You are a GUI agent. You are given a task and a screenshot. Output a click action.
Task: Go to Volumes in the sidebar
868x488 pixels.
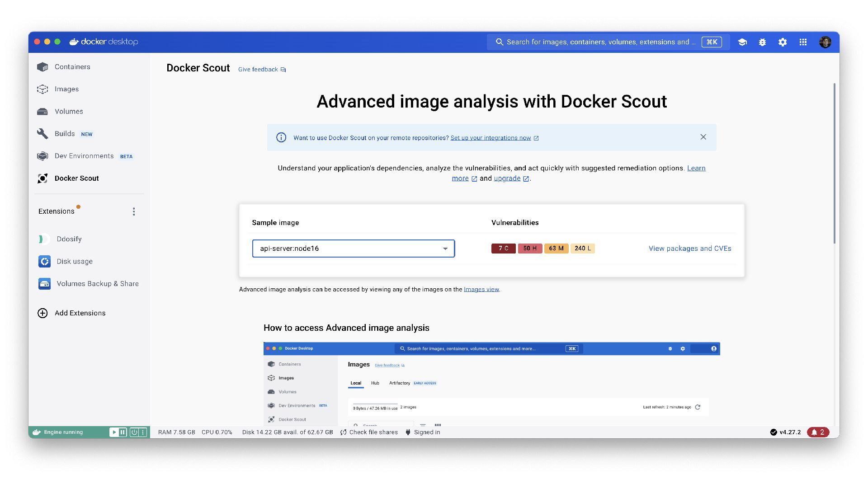coord(69,112)
